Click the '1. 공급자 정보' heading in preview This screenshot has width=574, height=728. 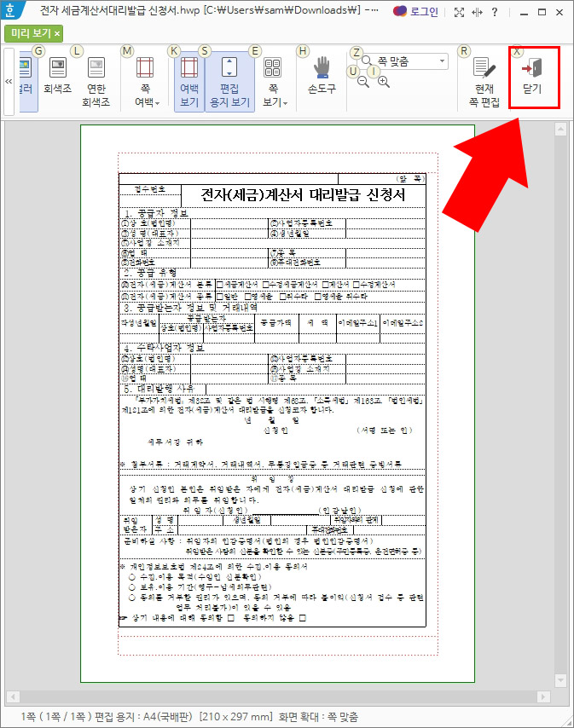coord(156,213)
